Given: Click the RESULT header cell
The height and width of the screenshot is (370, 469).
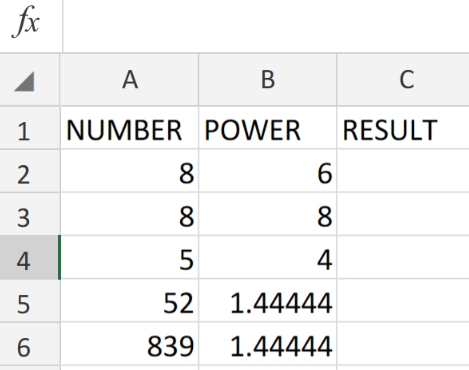Looking at the screenshot, I should pyautogui.click(x=403, y=127).
